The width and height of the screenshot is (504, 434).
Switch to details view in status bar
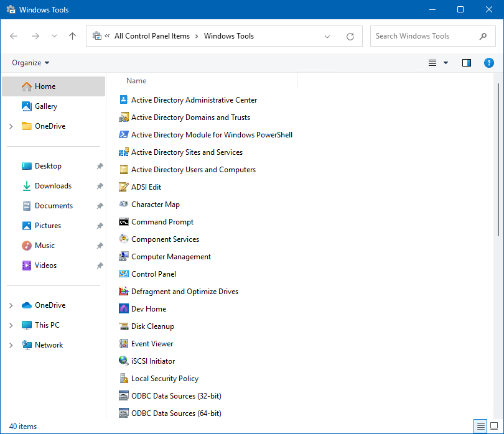(x=480, y=427)
